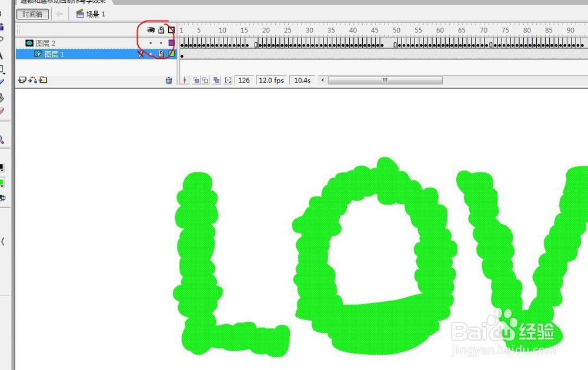This screenshot has width=588, height=370.
Task: Click crossed-out pencil icon on 图层 1
Action: 141,54
